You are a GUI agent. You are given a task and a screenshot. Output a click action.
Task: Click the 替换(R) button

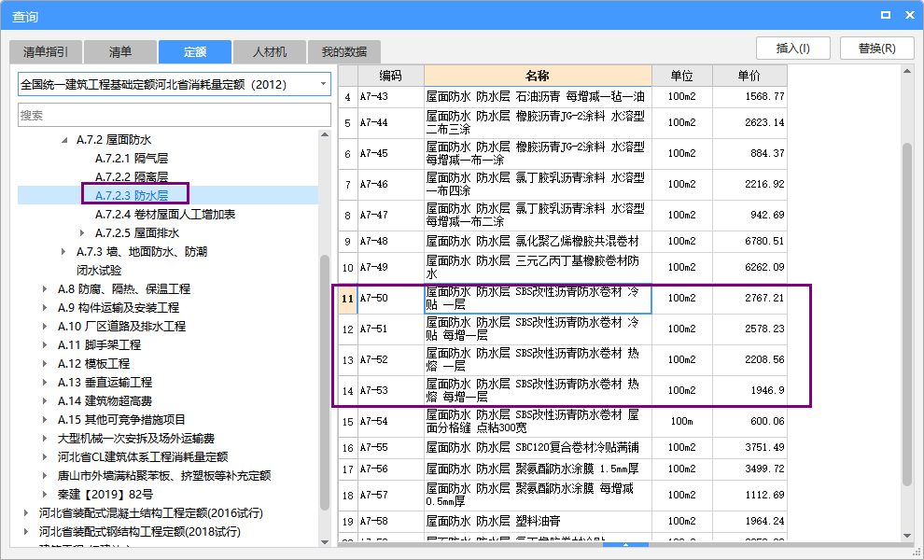[x=876, y=49]
